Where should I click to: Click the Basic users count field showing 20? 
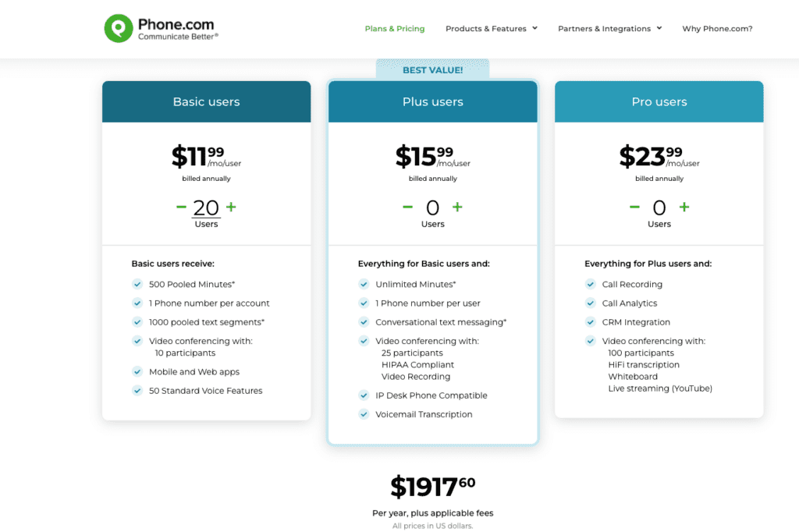tap(206, 207)
